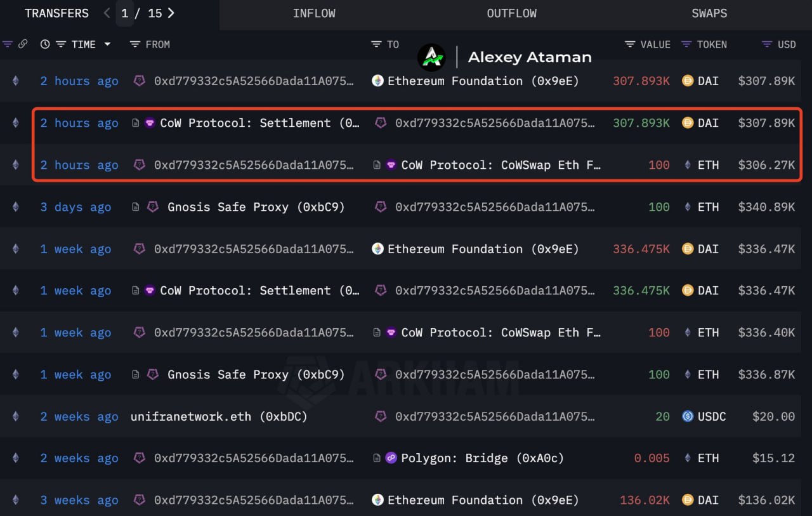Open the Polygon: Bridge (0xA0c) entity
812x516 pixels.
482,458
